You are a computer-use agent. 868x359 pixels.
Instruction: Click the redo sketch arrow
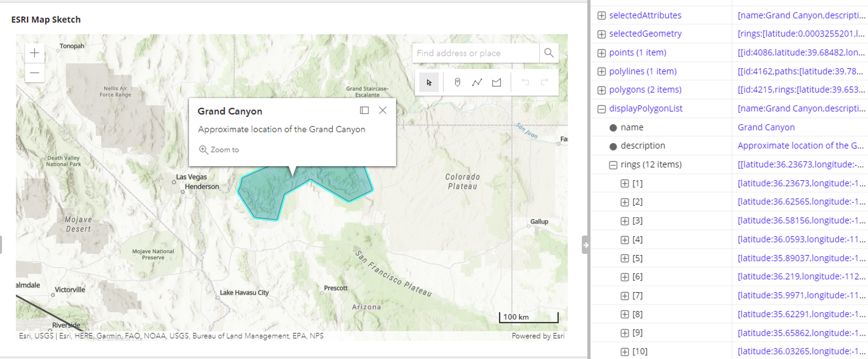click(545, 82)
